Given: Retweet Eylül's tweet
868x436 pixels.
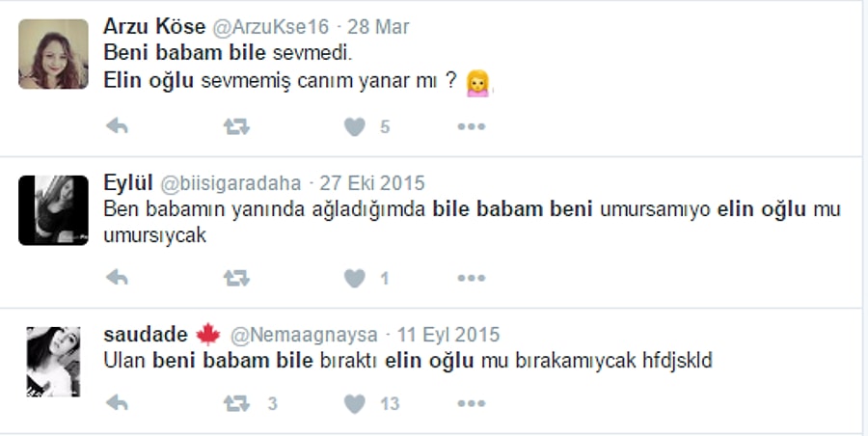Looking at the screenshot, I should click(x=236, y=278).
